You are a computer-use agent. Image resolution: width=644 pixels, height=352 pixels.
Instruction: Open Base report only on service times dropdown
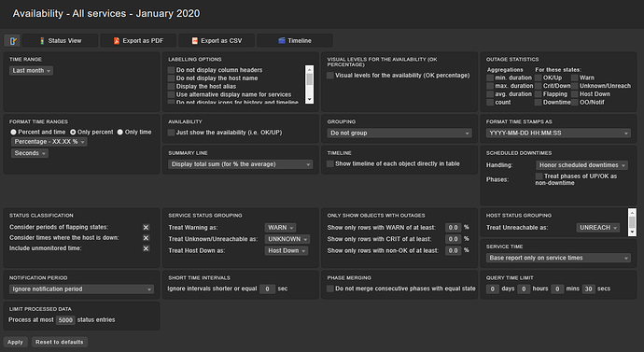click(558, 258)
